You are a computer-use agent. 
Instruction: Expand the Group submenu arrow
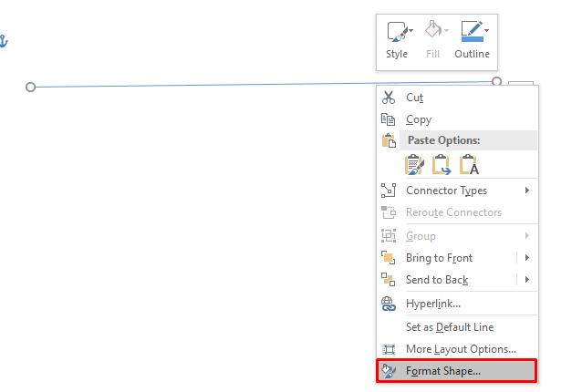(527, 235)
